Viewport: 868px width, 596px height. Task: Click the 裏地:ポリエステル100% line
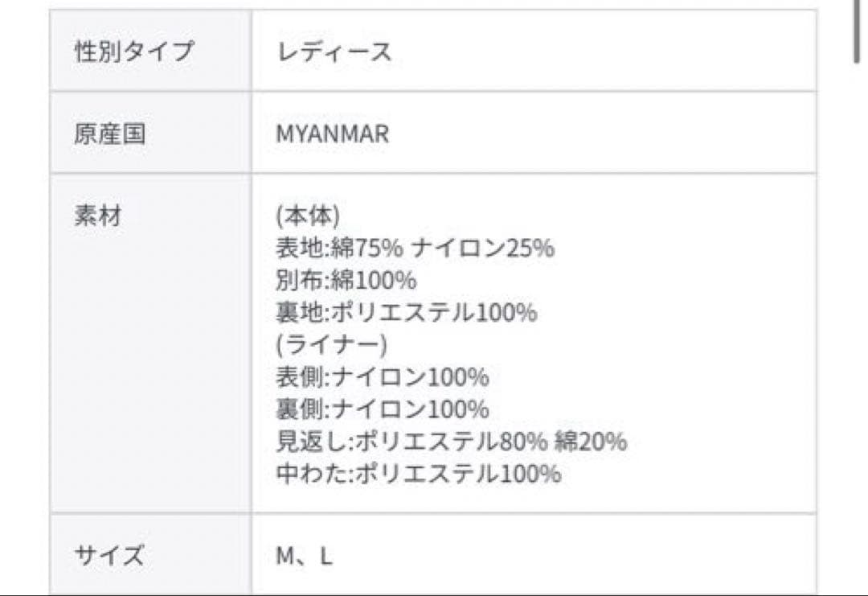click(x=406, y=313)
